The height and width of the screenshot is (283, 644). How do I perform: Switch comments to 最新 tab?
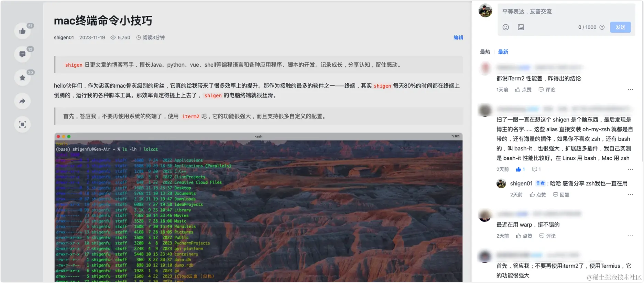pos(503,52)
